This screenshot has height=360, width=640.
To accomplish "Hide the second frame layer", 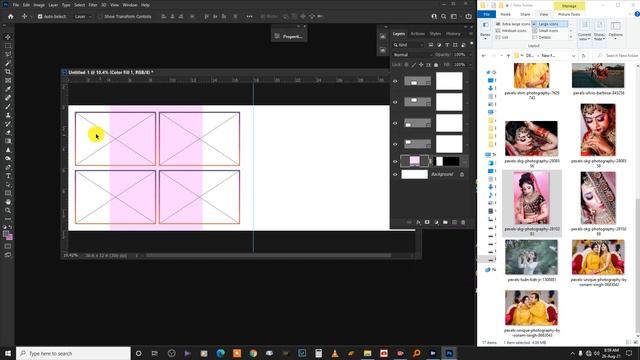I will coord(395,102).
